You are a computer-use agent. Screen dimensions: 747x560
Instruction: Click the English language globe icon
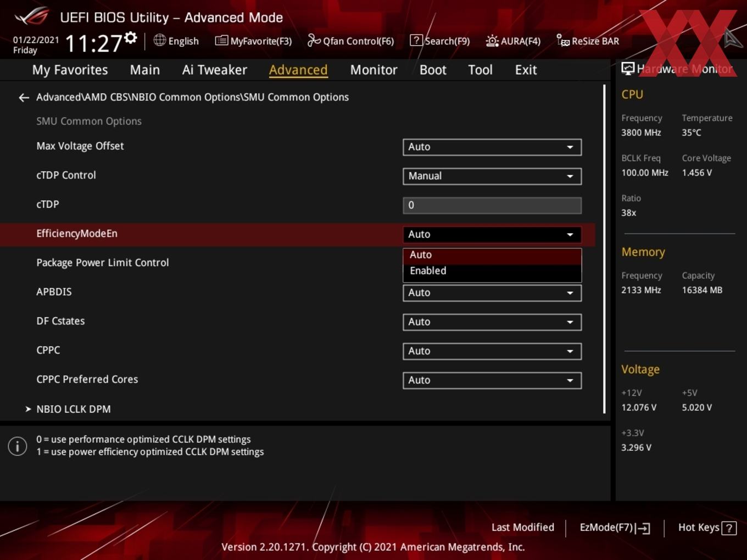coord(159,40)
